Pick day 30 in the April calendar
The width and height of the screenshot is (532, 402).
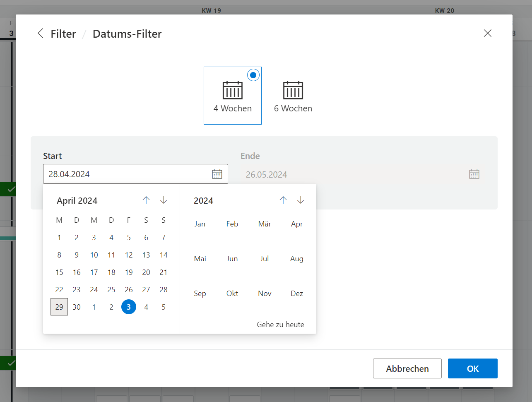coord(77,307)
